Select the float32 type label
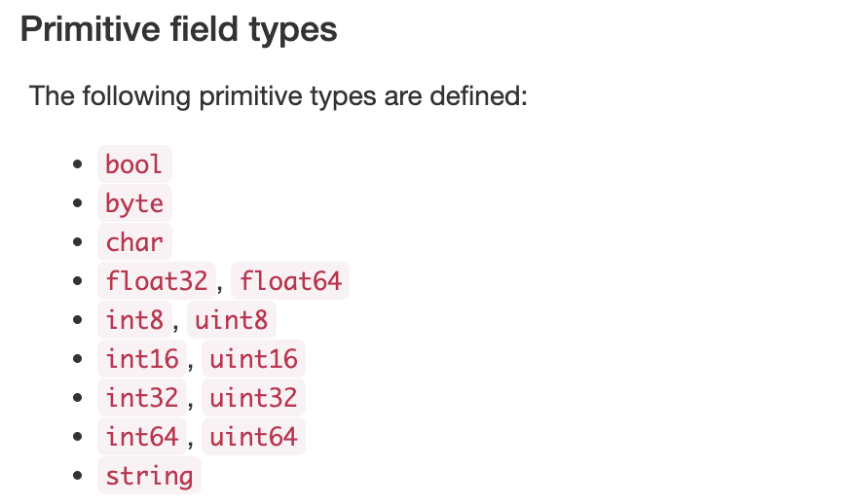Viewport: 855px width, 504px height. (x=157, y=280)
